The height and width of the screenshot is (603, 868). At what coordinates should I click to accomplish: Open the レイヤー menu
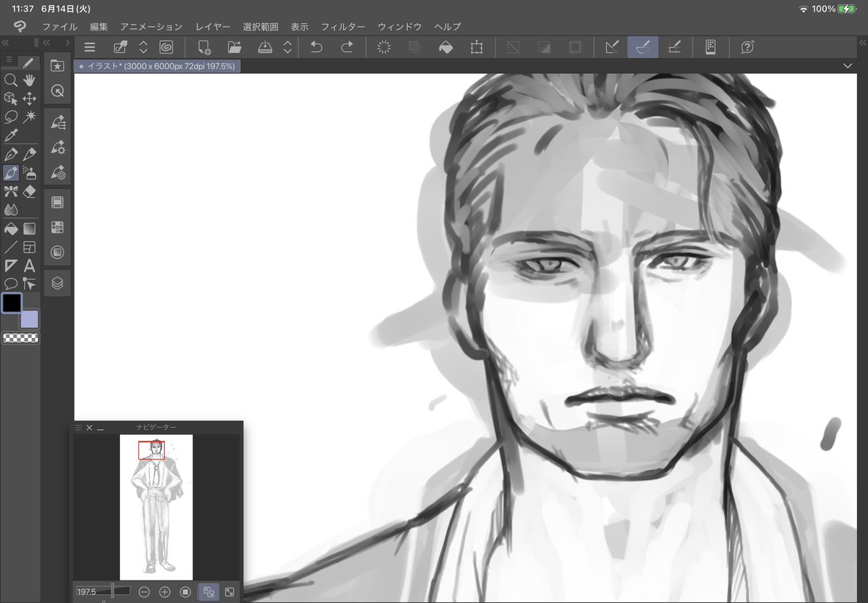click(x=213, y=27)
